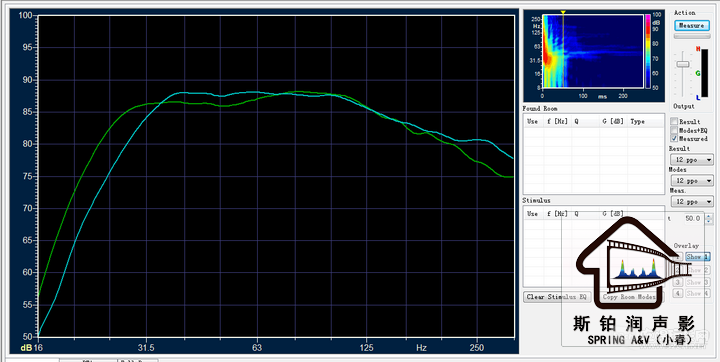Open the Result 12 ppo dropdown
This screenshot has width=720, height=362.
692,160
